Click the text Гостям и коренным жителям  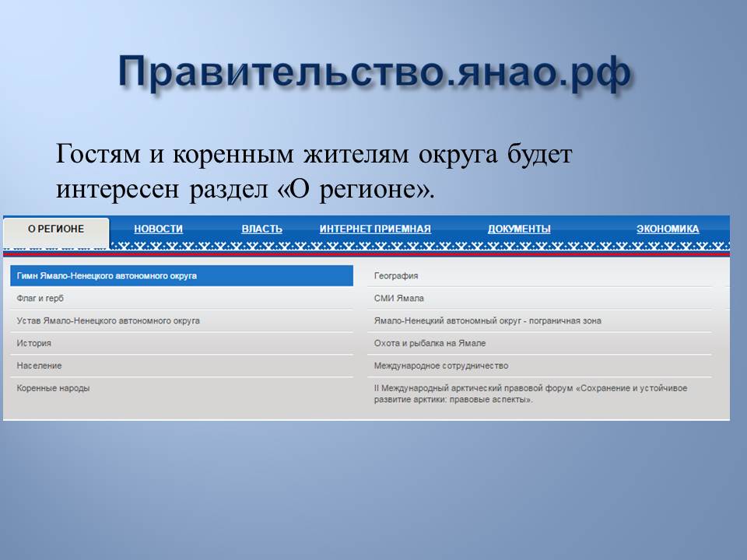tap(232, 154)
